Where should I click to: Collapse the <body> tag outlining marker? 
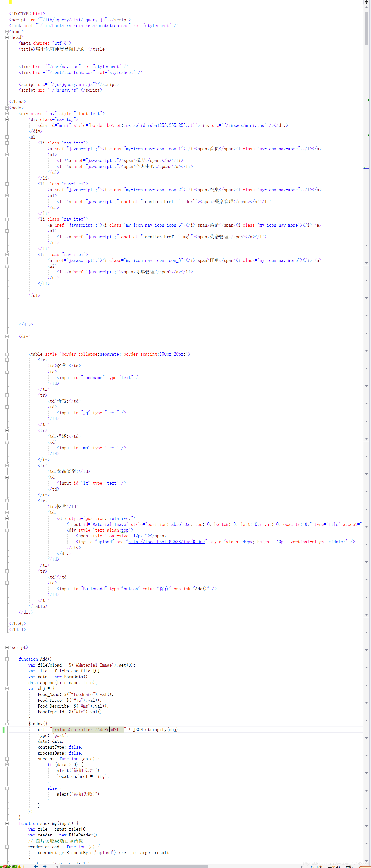pyautogui.click(x=7, y=108)
